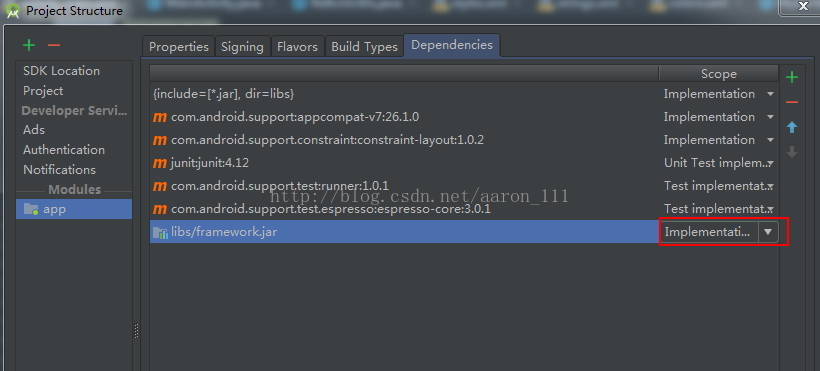The height and width of the screenshot is (371, 820).
Task: Click the Maven icon beside test:runner:1.0.1
Action: [x=160, y=186]
